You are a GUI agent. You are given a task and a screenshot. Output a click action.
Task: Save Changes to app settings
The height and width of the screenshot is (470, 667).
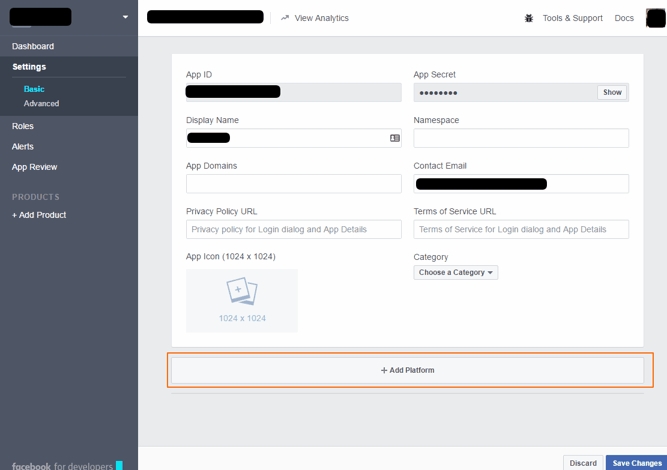[x=636, y=463]
